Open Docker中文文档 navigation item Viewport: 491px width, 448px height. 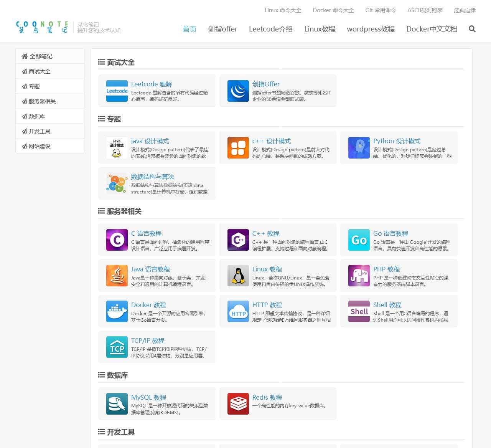point(432,29)
